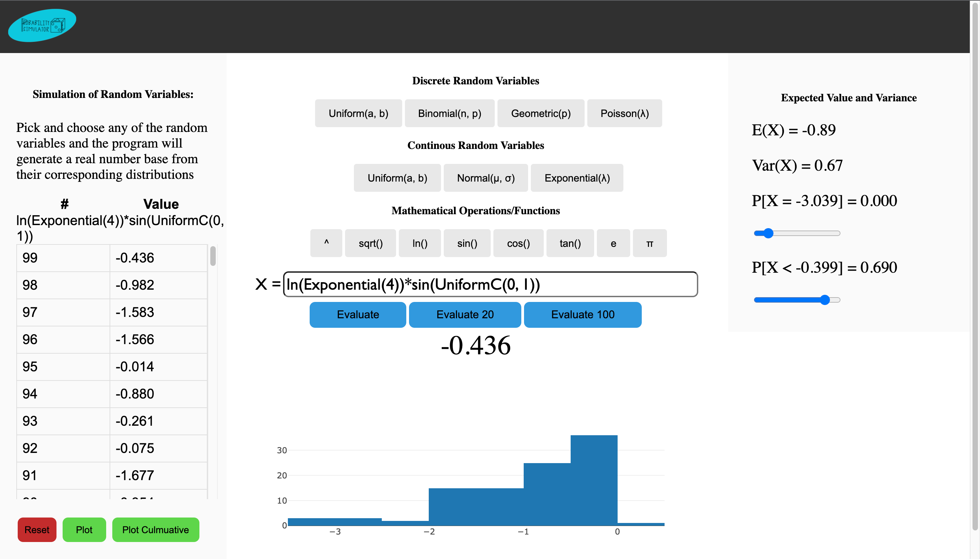Select the Binomial(n, p) distribution
This screenshot has width=980, height=559.
[x=450, y=113]
